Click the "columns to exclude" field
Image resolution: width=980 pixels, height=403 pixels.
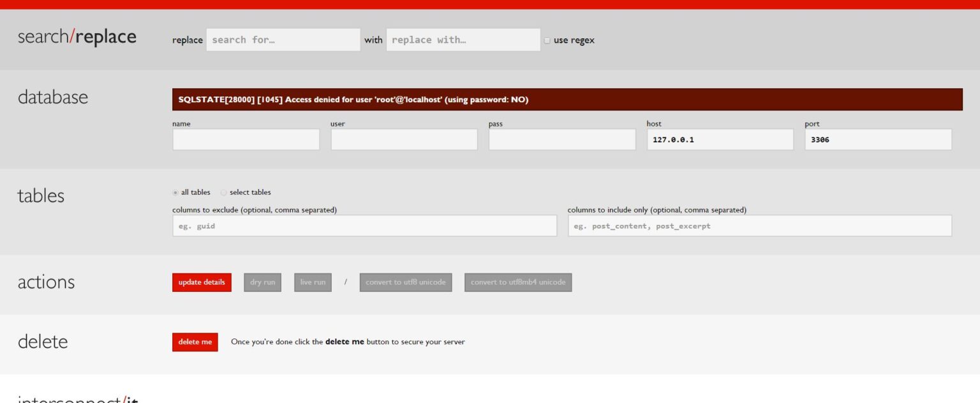click(x=364, y=225)
